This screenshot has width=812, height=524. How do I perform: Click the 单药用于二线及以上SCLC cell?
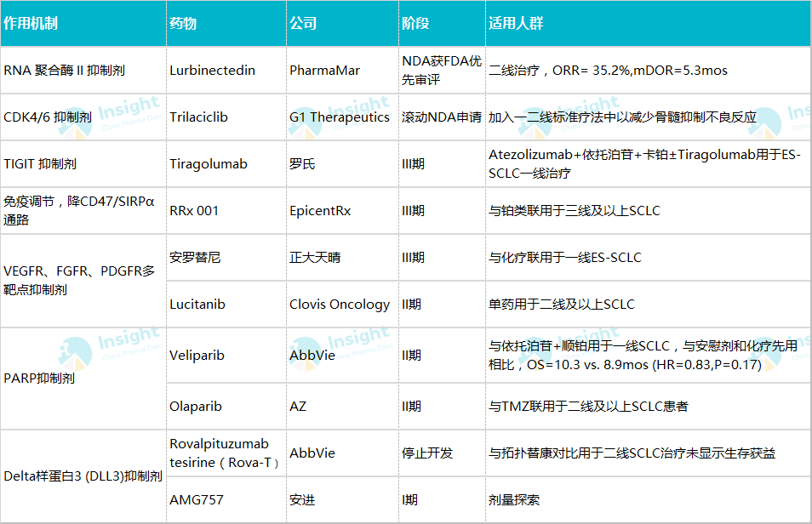(649, 304)
